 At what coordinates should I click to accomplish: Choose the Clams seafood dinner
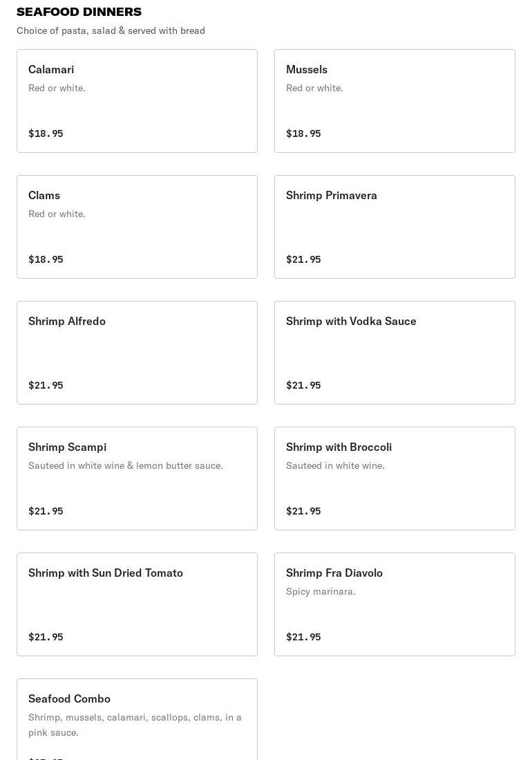137,227
